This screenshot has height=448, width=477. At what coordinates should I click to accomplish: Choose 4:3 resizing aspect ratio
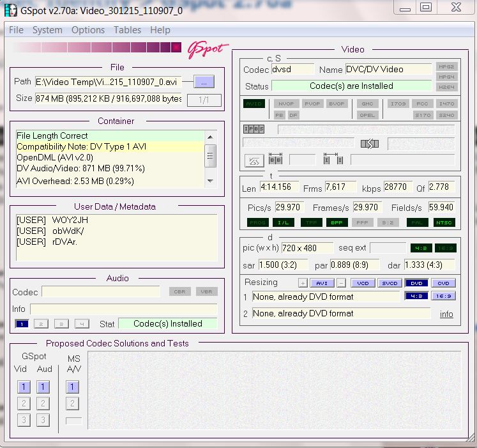tap(416, 296)
